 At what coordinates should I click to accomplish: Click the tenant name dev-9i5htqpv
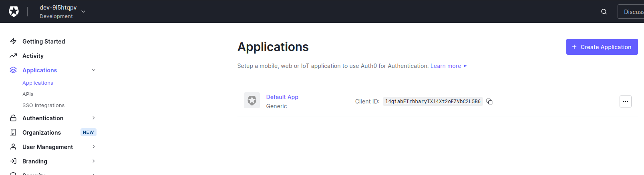[x=58, y=8]
